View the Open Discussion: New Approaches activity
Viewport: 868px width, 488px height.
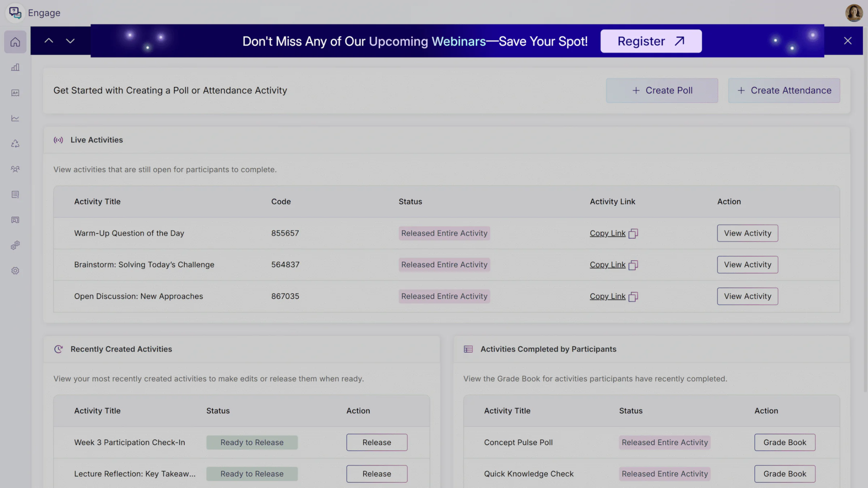click(x=747, y=296)
